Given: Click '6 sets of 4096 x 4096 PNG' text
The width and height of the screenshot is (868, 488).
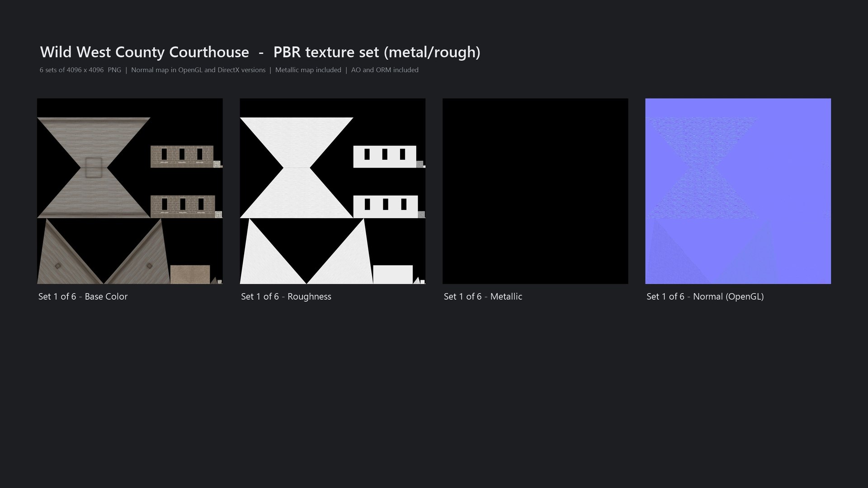Looking at the screenshot, I should click(80, 70).
